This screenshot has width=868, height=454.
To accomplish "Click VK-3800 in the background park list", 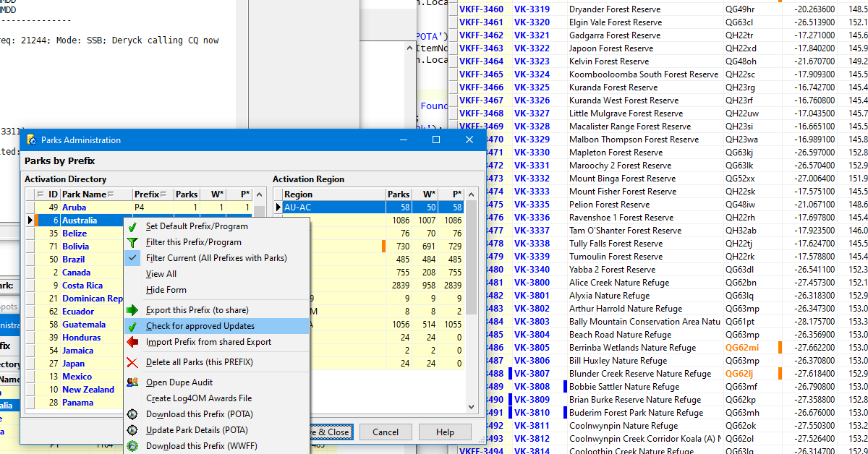I will pyautogui.click(x=532, y=283).
